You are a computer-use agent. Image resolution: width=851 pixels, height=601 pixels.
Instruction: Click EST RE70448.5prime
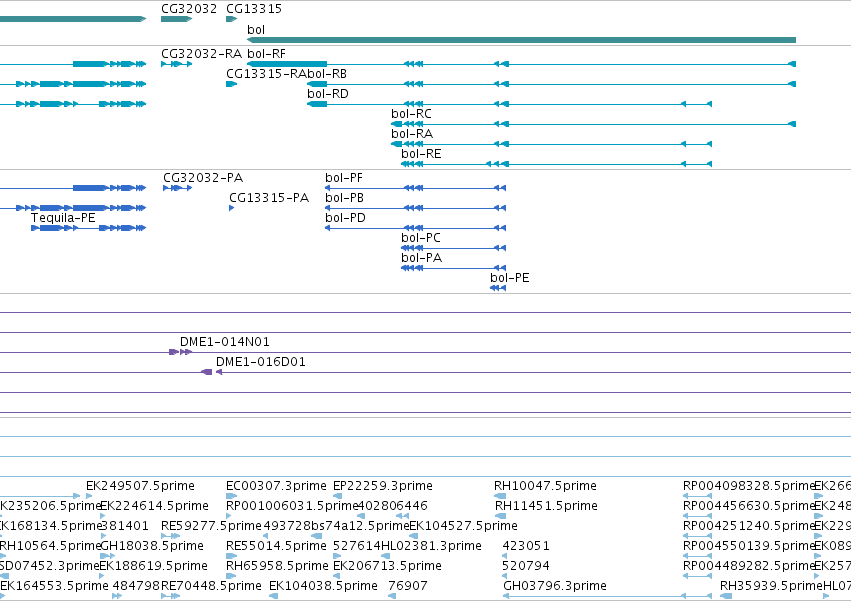(x=211, y=586)
